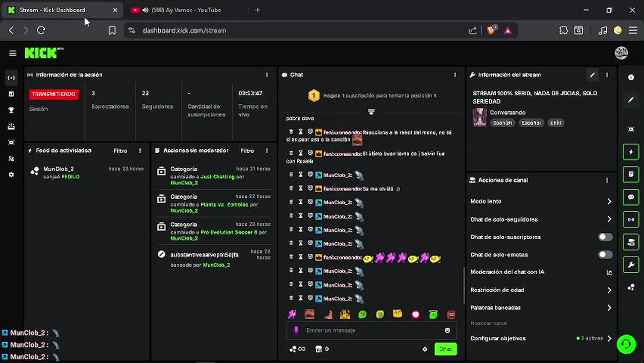Click Plants vs. Zombies category link

click(x=224, y=205)
